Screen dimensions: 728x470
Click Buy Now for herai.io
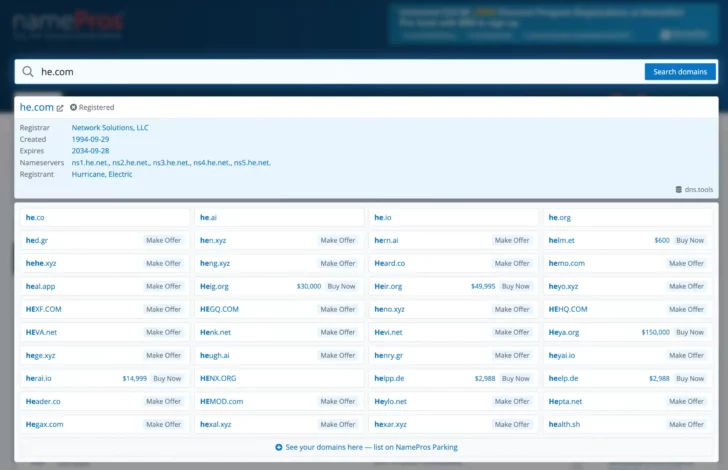coord(168,378)
